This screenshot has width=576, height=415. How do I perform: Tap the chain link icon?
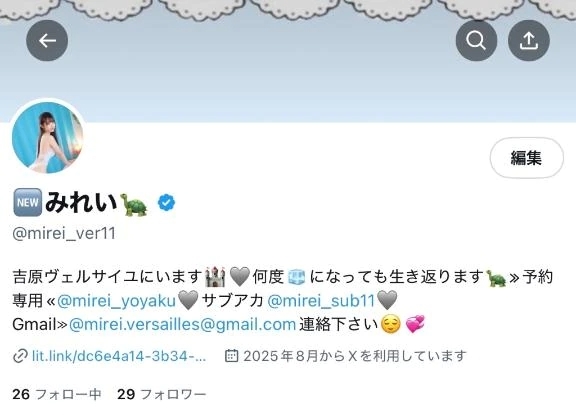tap(20, 356)
